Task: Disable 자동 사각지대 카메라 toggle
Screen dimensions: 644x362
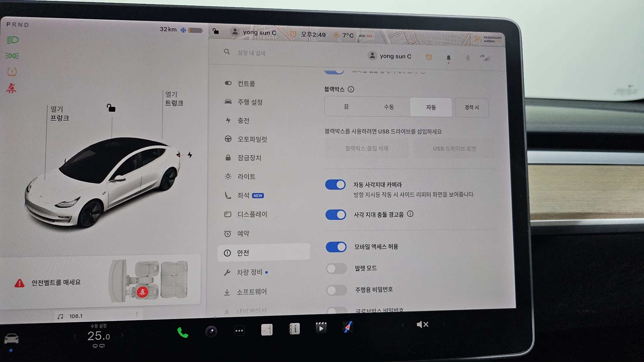Action: [335, 185]
